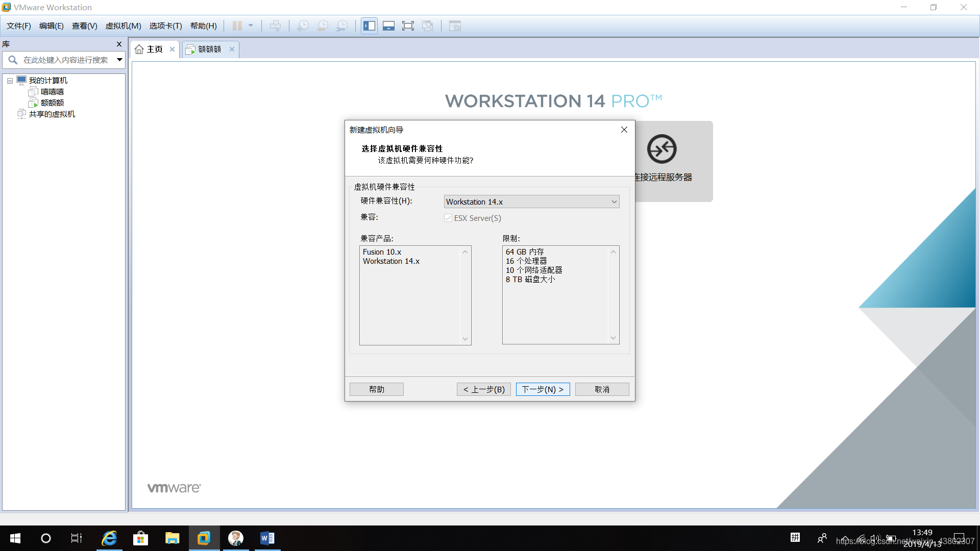Viewport: 980px width, 551px height.
Task: Open the 选项卡(T) menu
Action: [x=166, y=26]
